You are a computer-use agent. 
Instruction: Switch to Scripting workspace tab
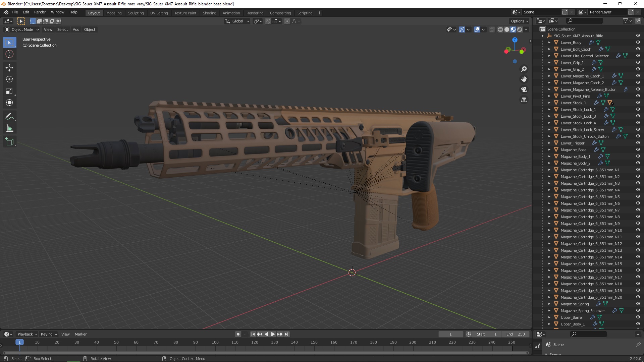(305, 13)
